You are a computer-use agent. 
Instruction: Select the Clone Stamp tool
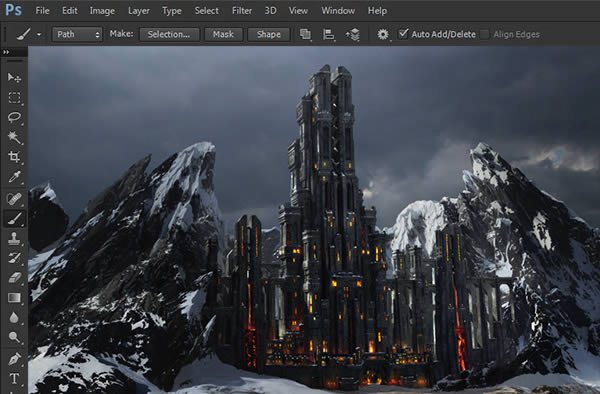pos(14,238)
